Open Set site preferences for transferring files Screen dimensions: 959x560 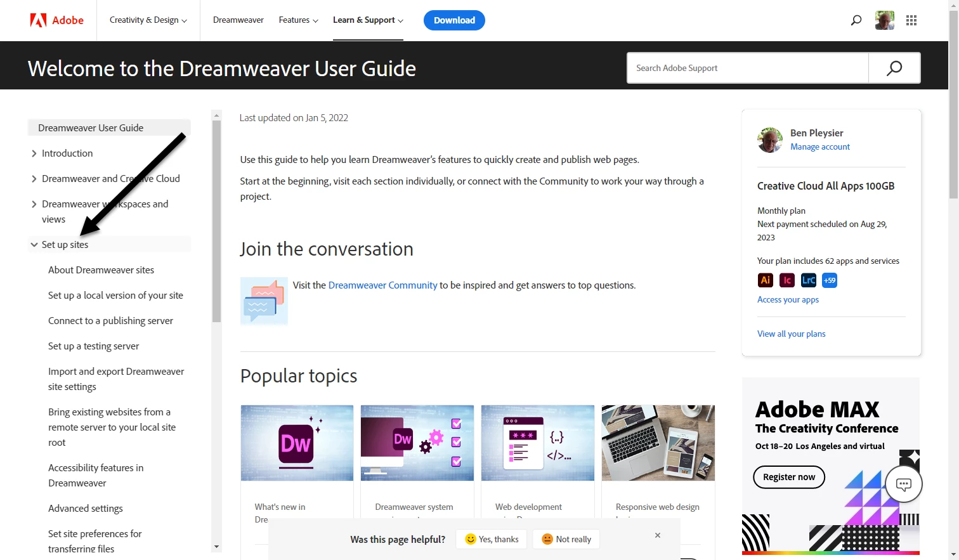pyautogui.click(x=95, y=542)
